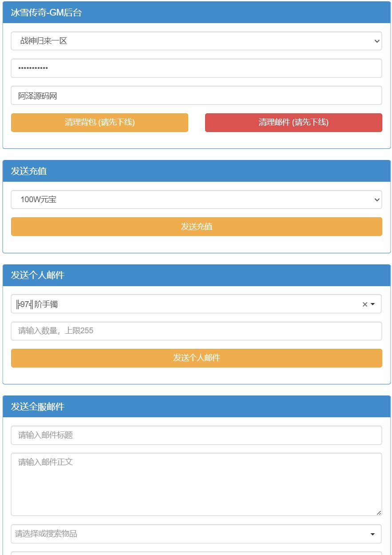Click the caret arrow beside 阶手镯 selection
The height and width of the screenshot is (555, 392).
(x=373, y=304)
